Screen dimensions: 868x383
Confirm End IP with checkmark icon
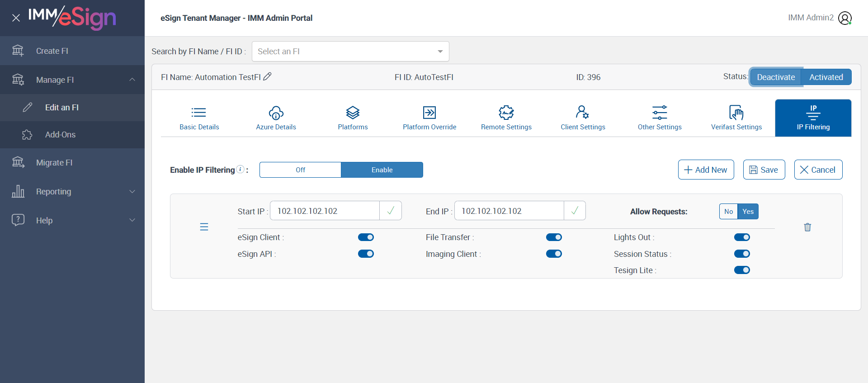(575, 211)
